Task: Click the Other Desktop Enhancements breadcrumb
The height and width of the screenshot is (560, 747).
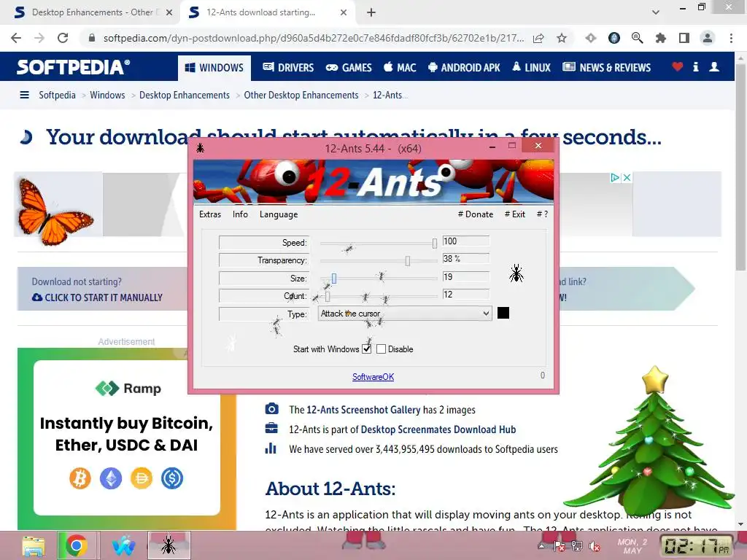Action: pyautogui.click(x=301, y=96)
